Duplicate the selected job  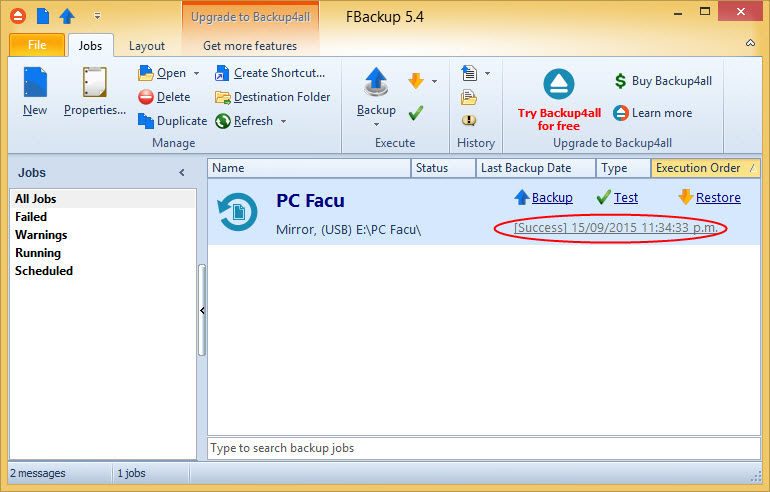coord(172,121)
